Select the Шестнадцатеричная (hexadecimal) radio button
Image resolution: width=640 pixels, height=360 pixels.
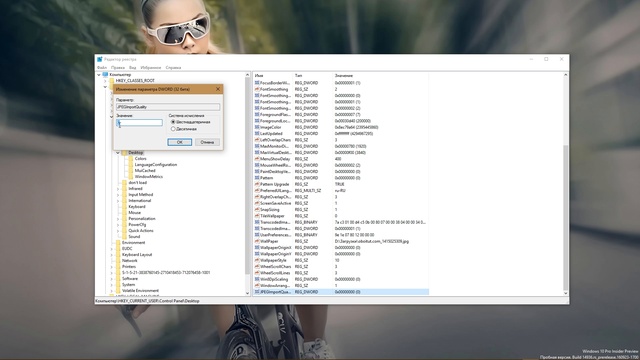click(173, 122)
